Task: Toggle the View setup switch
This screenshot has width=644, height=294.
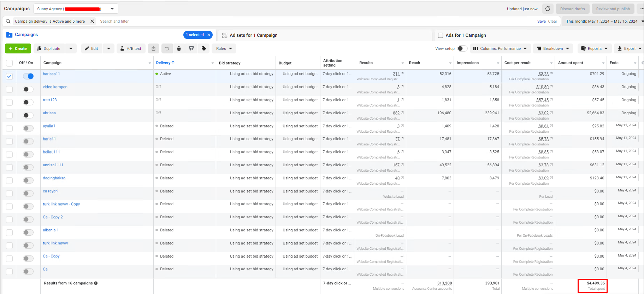Action: click(x=462, y=48)
